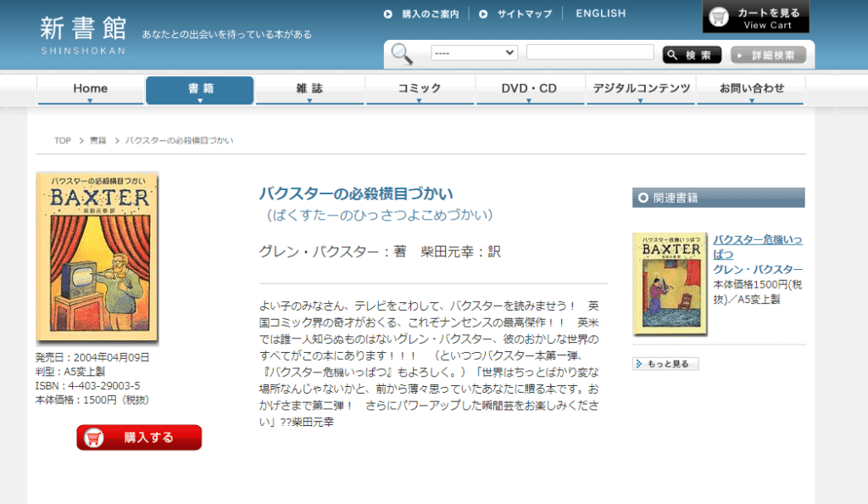Image resolution: width=868 pixels, height=504 pixels.
Task: Select the お問い合わせ contact tab
Action: click(x=751, y=90)
